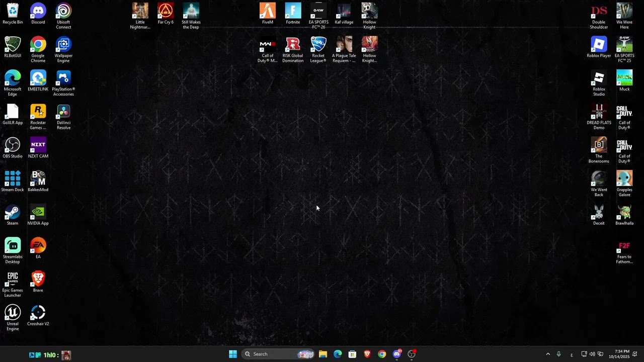This screenshot has height=362, width=644.
Task: Click the taskbar Search box
Action: (278, 354)
